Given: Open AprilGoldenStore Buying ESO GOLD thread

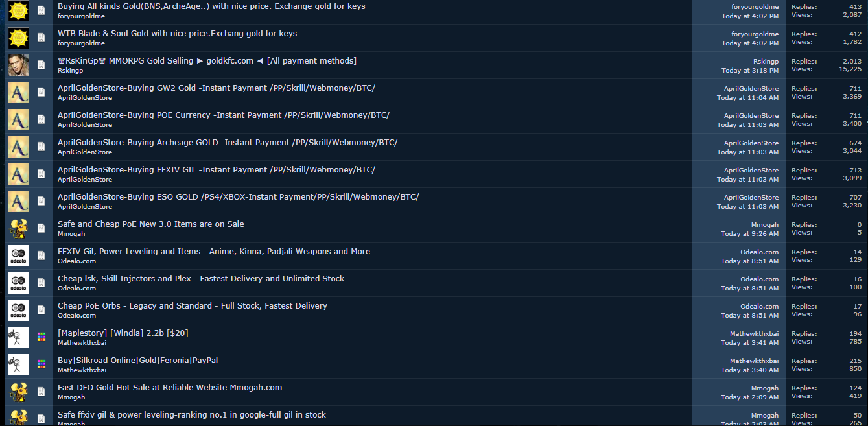Looking at the screenshot, I should (238, 197).
